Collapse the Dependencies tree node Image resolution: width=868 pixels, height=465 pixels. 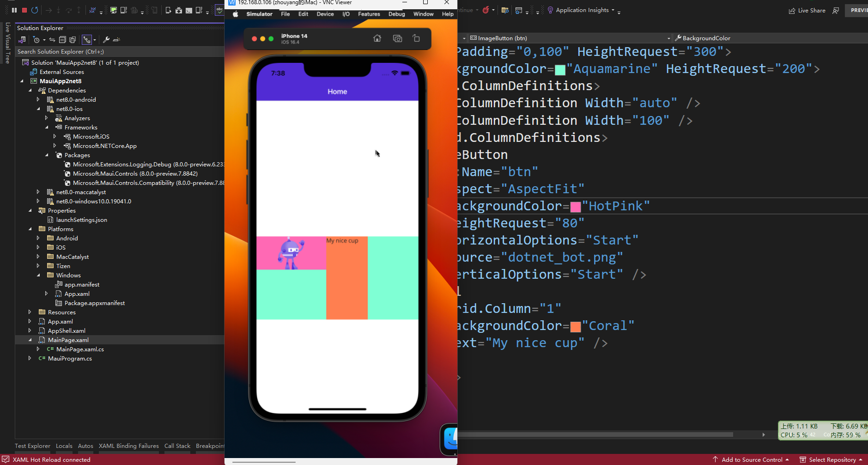click(30, 90)
